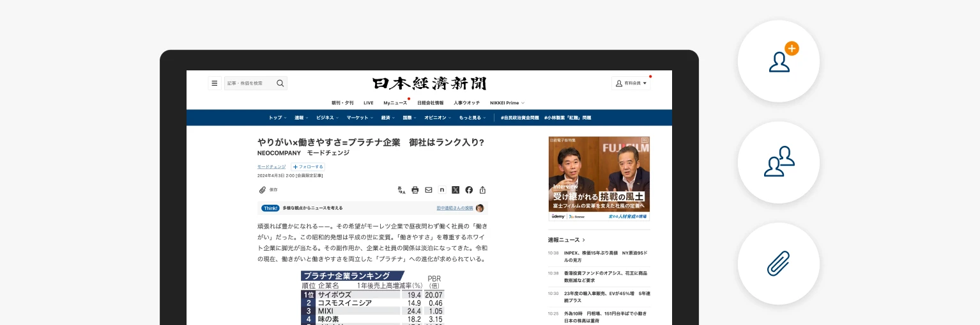Share the article via envelope email icon
This screenshot has width=980, height=325.
coord(429,190)
